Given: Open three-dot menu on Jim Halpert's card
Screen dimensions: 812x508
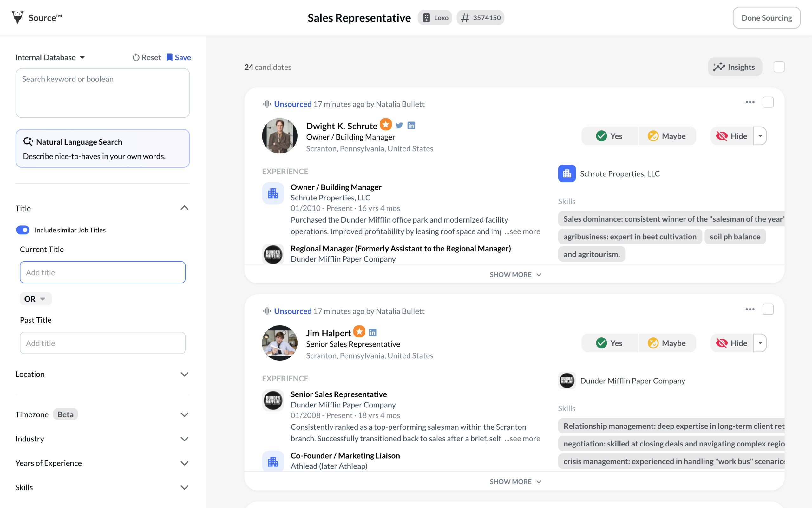Looking at the screenshot, I should point(750,309).
